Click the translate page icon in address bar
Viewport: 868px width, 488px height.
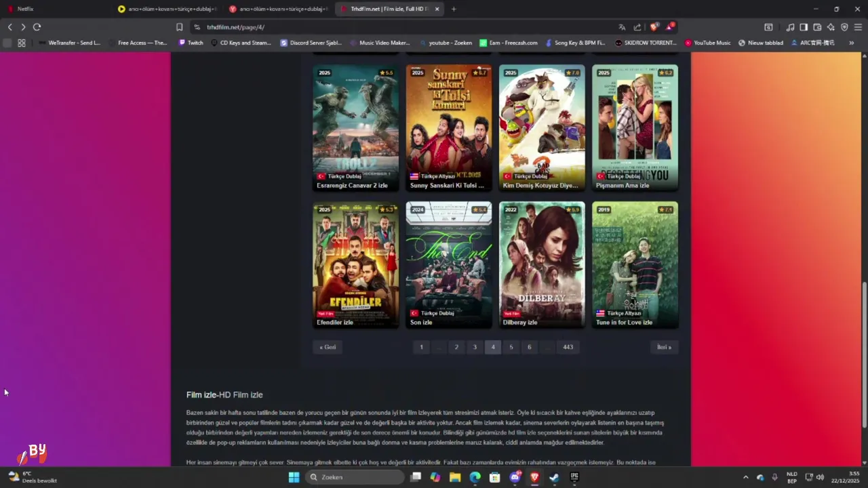pyautogui.click(x=622, y=27)
